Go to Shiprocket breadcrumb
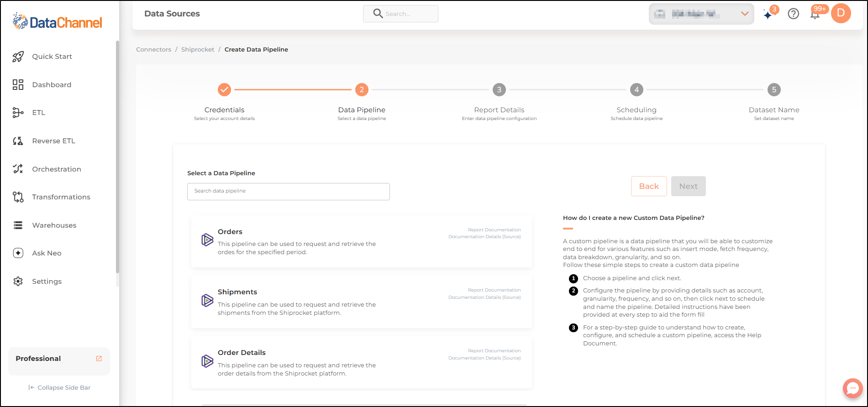Image resolution: width=868 pixels, height=407 pixels. coord(198,49)
